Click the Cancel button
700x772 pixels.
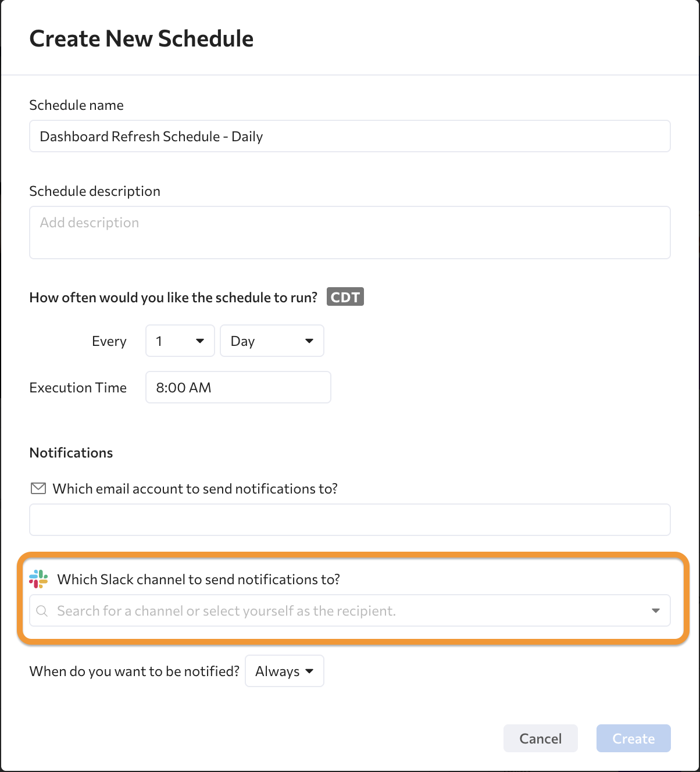pos(541,738)
